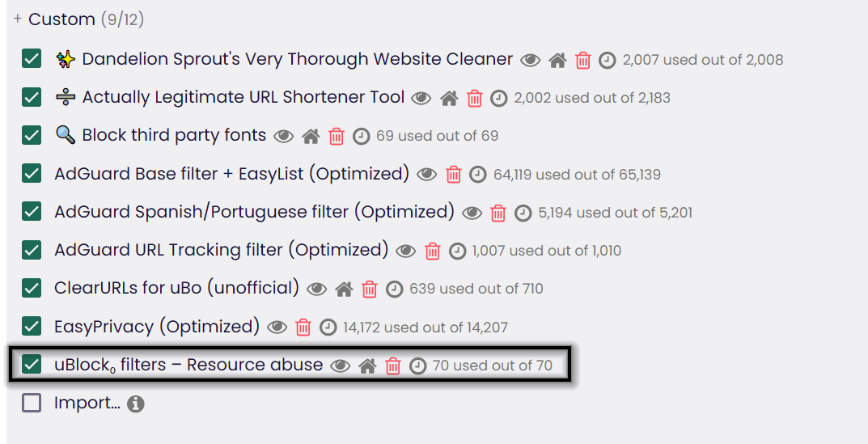The height and width of the screenshot is (444, 868).
Task: Toggle EasyPrivacy (Optimized) checkbox
Action: coord(32,327)
